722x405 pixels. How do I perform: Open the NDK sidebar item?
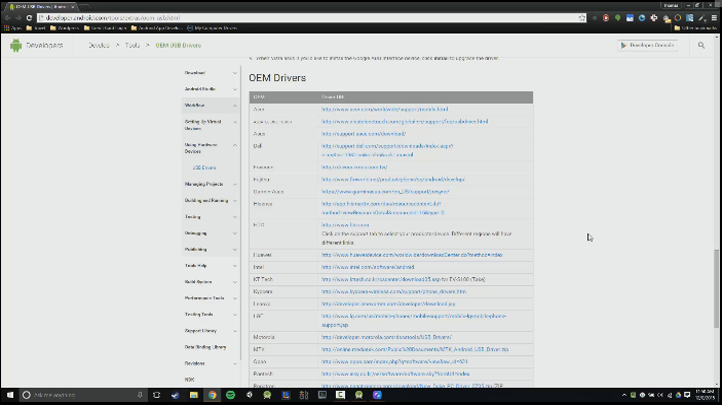189,380
